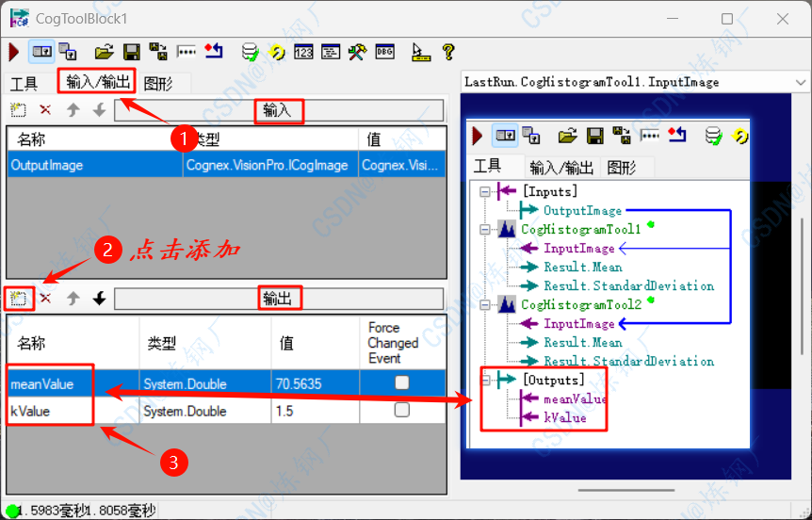Move selected input down arrow
The image size is (812, 520).
100,110
